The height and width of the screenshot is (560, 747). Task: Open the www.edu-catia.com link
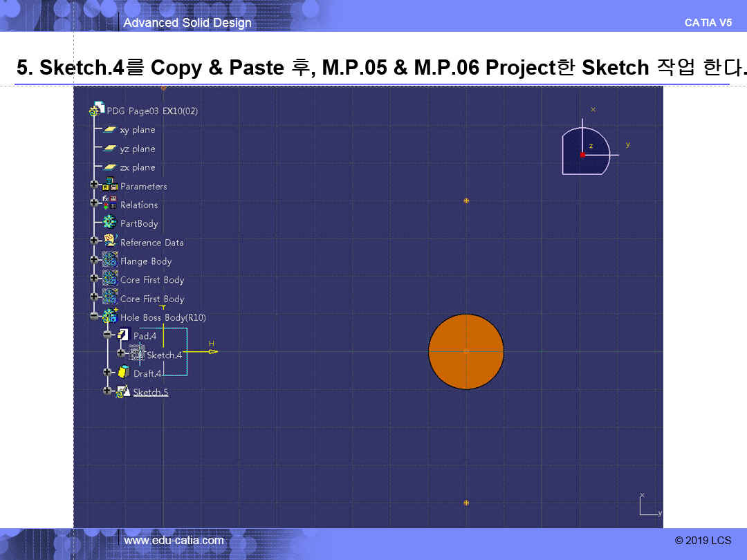pos(174,541)
